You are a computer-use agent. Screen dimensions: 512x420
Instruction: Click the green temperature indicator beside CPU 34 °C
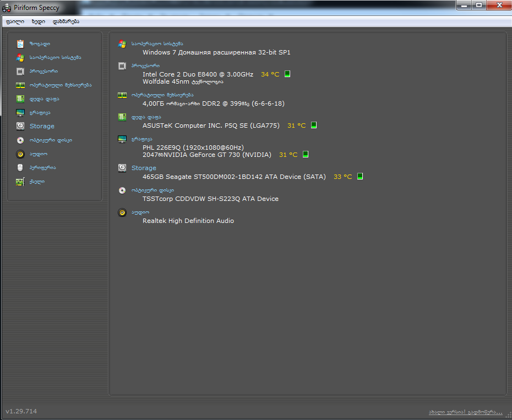[287, 74]
